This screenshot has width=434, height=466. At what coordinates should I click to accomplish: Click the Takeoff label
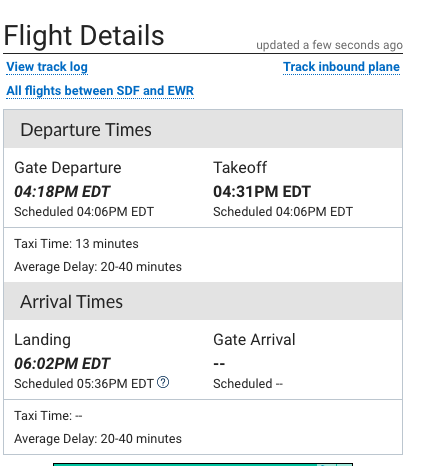240,168
